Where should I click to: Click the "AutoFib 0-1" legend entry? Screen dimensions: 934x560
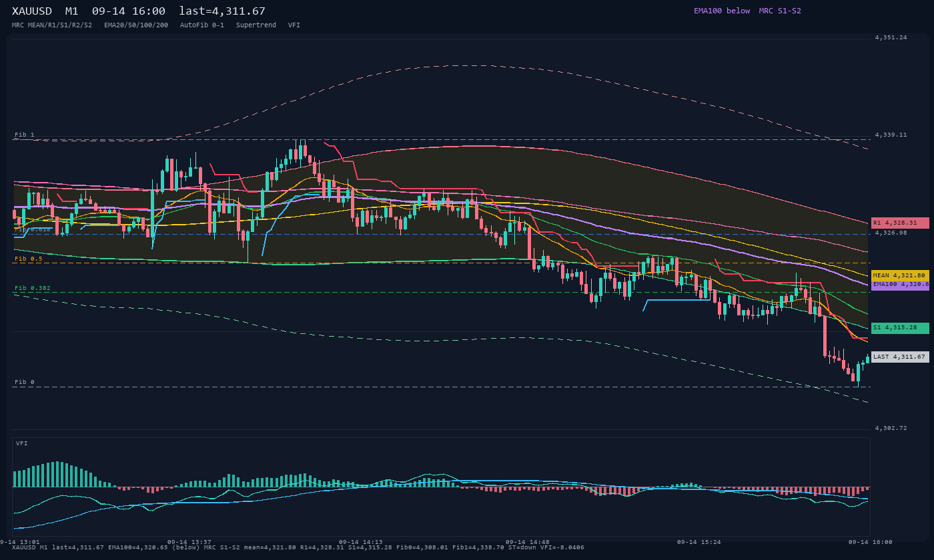click(202, 25)
